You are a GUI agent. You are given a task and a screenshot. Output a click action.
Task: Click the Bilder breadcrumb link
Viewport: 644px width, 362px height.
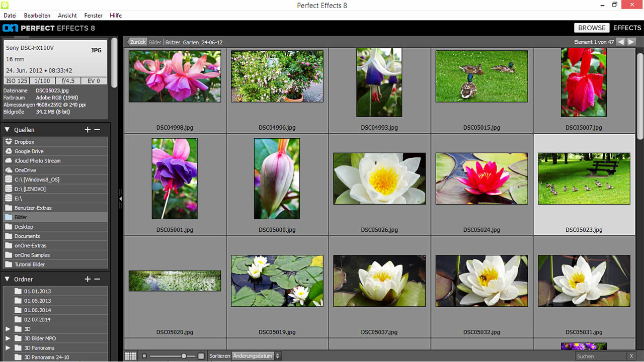[155, 42]
